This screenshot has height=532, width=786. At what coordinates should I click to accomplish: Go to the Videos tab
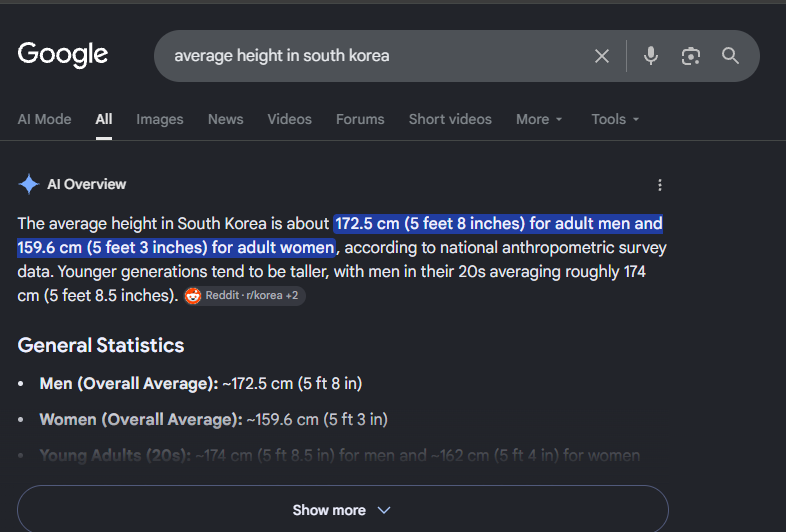click(289, 119)
